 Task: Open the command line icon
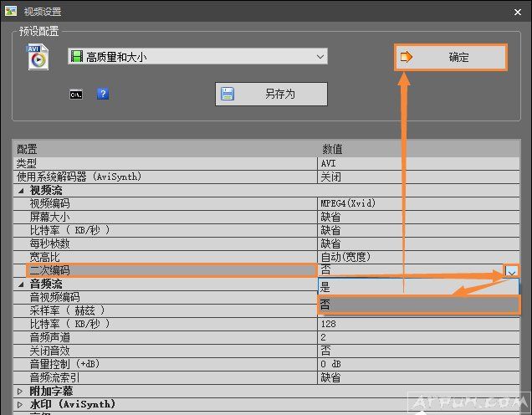pos(76,95)
